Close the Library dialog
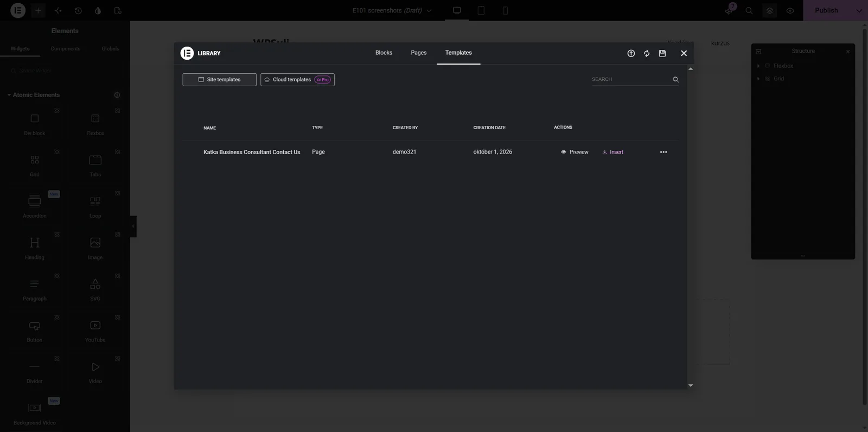The image size is (868, 432). click(x=684, y=53)
